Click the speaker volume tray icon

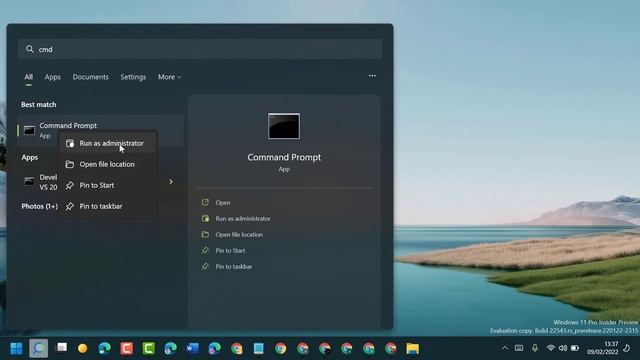(563, 348)
